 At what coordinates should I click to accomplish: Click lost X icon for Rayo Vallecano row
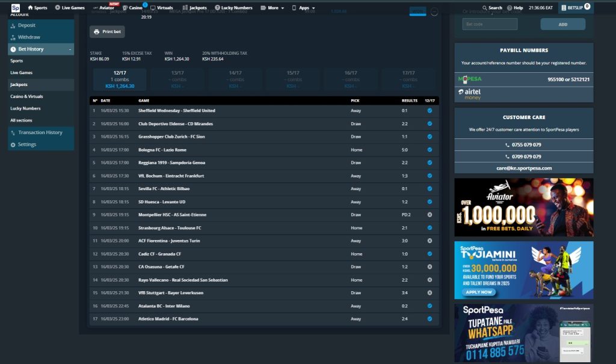430,280
